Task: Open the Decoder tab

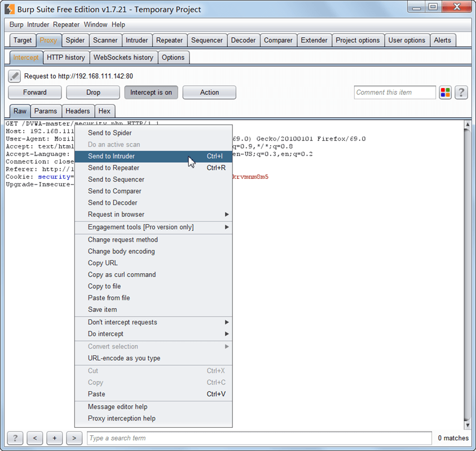Action: coord(243,40)
